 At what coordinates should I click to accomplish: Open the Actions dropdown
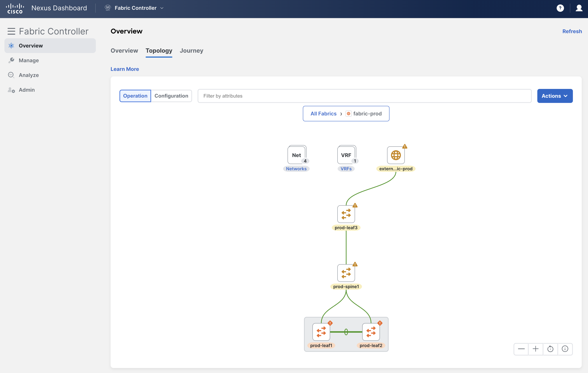coord(555,96)
